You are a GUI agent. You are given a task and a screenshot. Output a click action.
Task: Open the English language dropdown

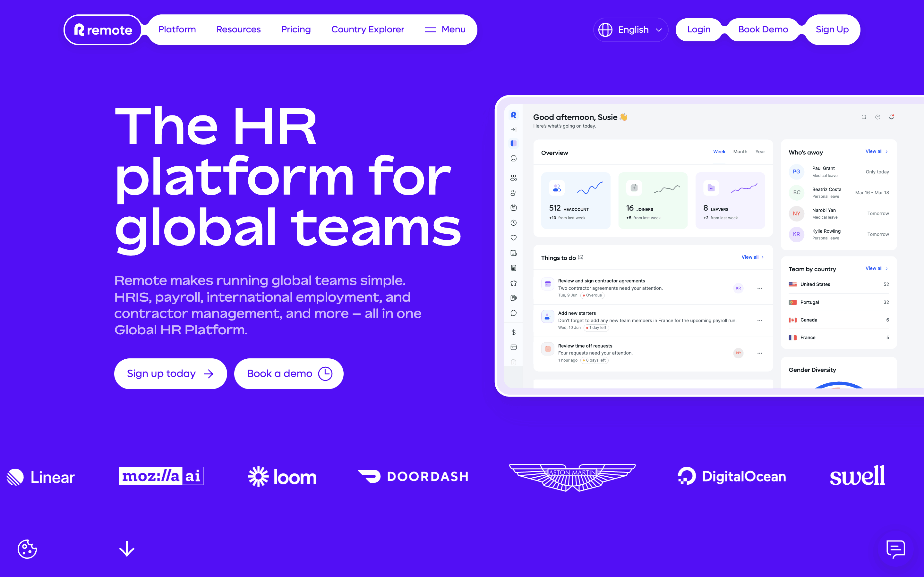point(631,30)
